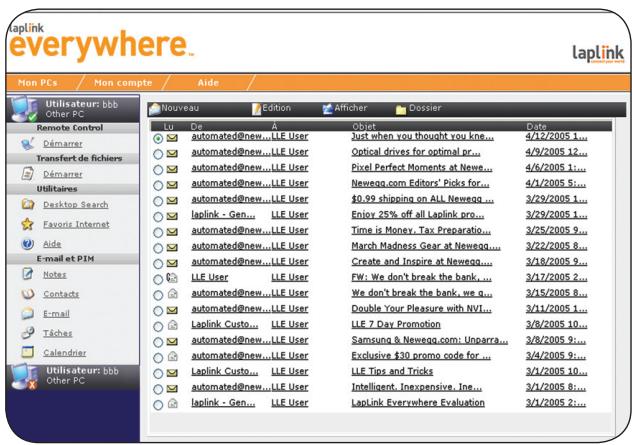Click envelope icon on 'Optical drives for optimal' row
The width and height of the screenshot is (632, 445).
[x=172, y=154]
